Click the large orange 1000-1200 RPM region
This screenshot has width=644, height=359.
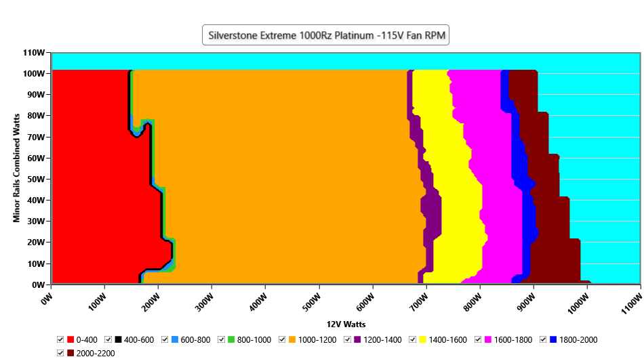(x=279, y=176)
